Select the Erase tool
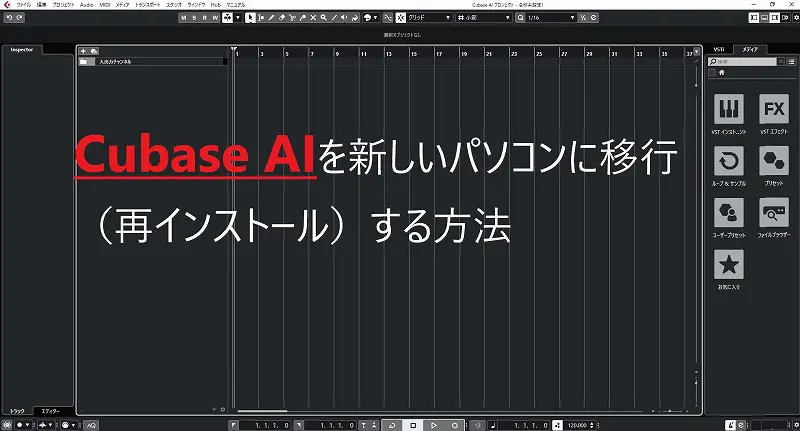This screenshot has height=431, width=800. pos(282,17)
